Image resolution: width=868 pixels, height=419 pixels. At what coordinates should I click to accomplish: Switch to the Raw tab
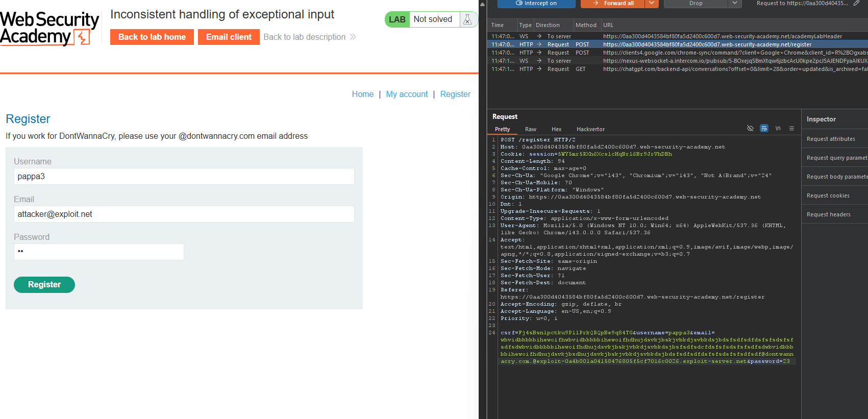coord(531,129)
